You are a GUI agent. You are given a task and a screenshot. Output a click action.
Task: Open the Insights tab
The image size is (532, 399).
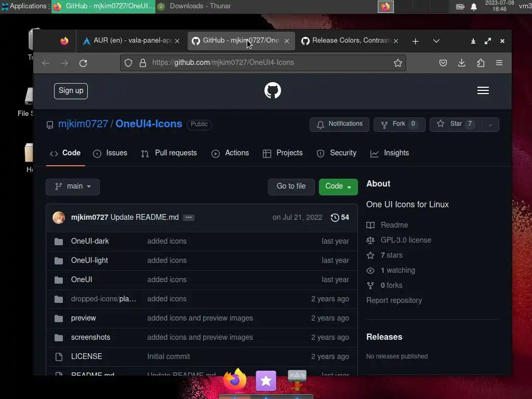(x=390, y=153)
